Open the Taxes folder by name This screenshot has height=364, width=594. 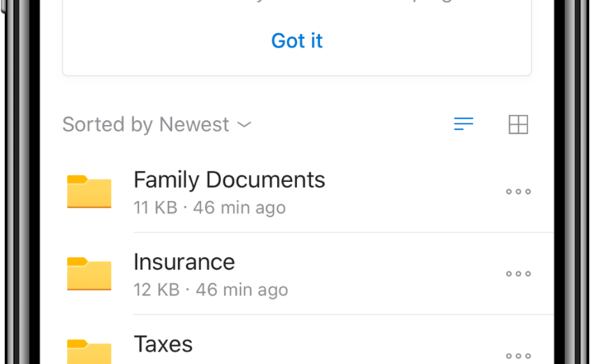163,344
